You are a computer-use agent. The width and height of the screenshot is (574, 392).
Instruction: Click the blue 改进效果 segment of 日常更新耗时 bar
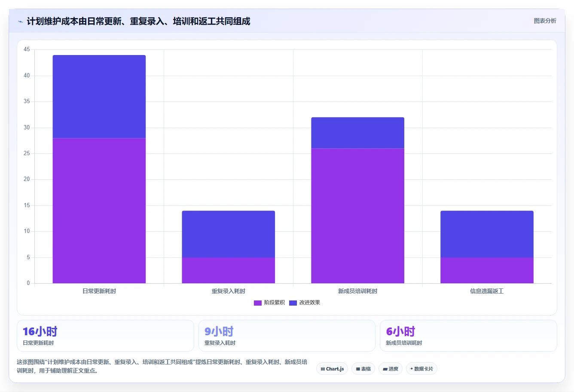pos(99,97)
